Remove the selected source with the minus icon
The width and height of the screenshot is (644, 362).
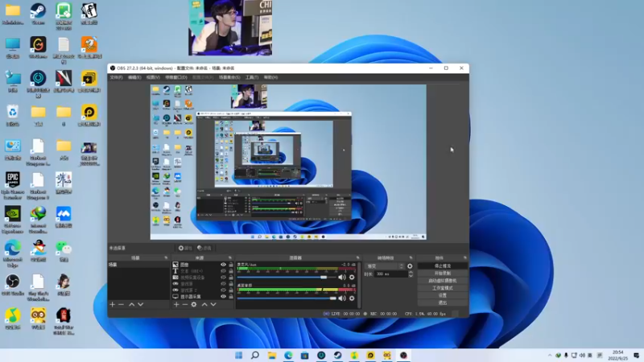(x=185, y=305)
